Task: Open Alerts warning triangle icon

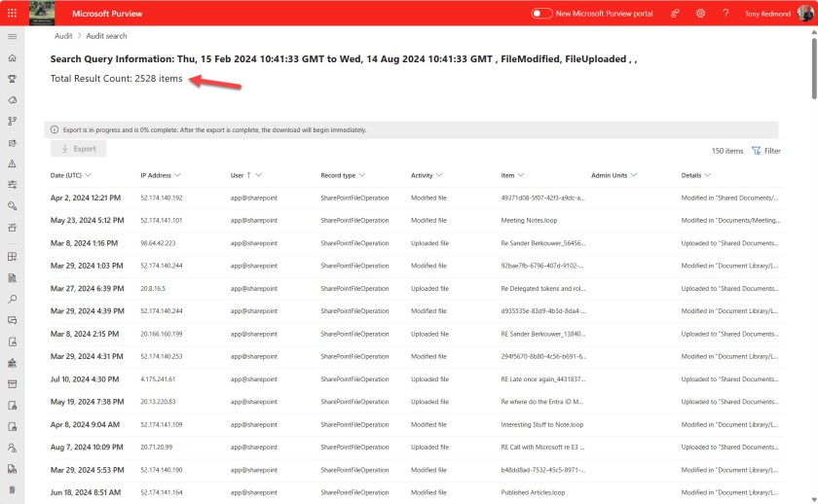Action: click(12, 163)
